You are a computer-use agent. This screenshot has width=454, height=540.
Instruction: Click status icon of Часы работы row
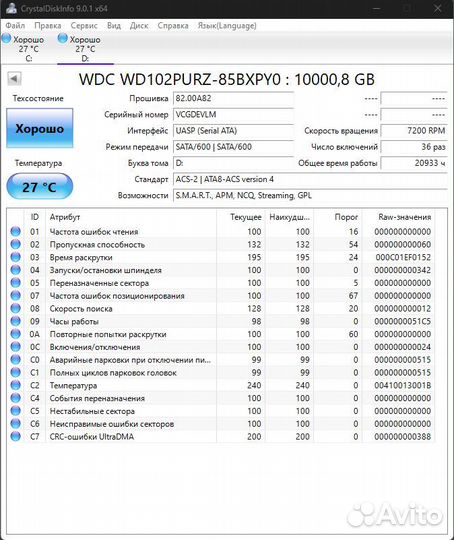click(16, 321)
